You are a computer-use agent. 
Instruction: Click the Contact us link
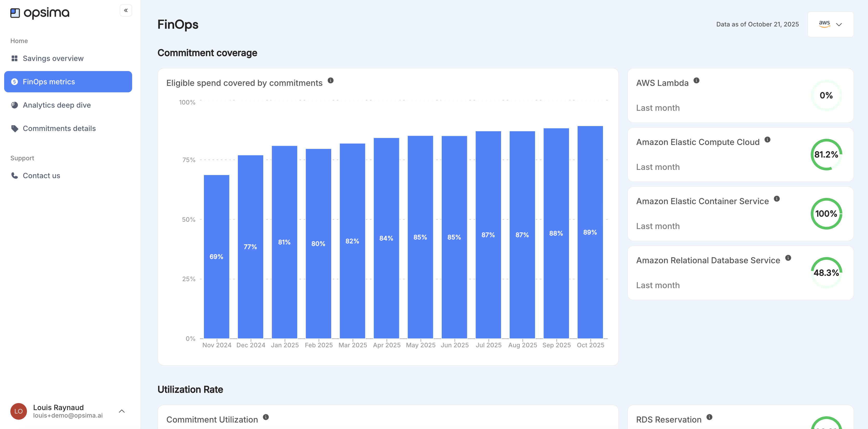tap(41, 176)
